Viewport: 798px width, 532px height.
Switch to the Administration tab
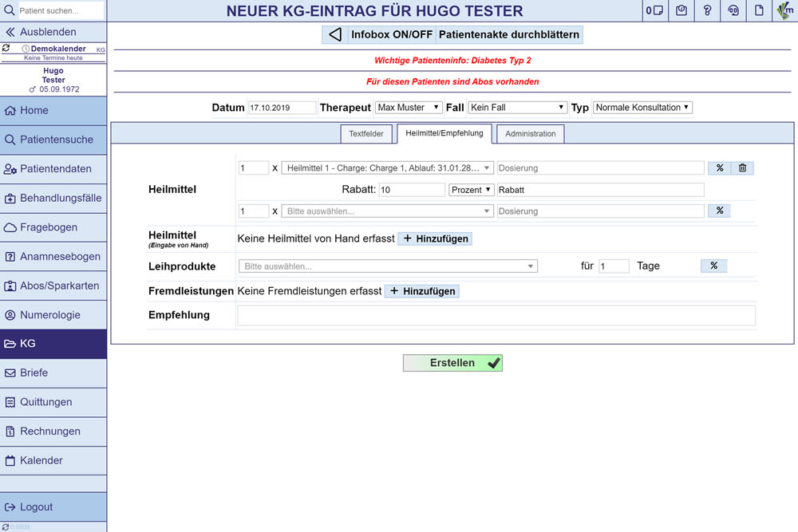tap(530, 134)
